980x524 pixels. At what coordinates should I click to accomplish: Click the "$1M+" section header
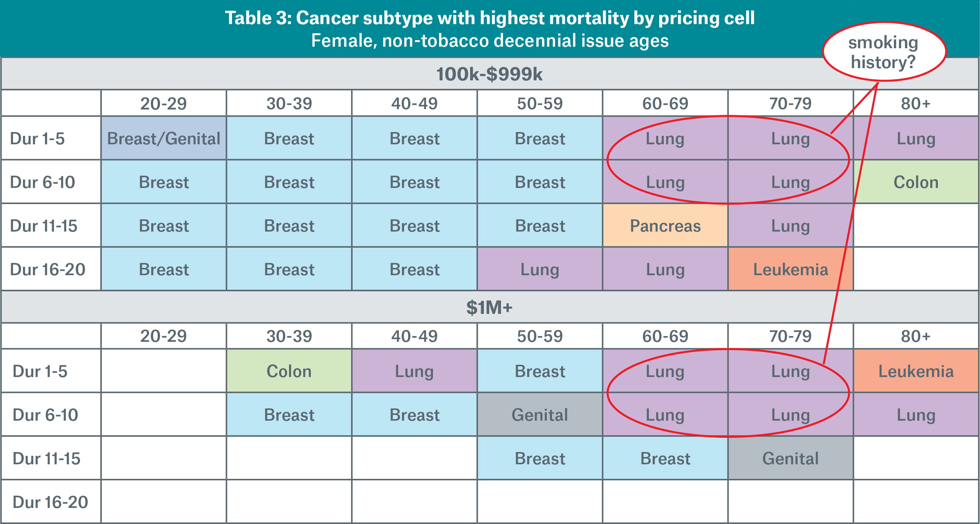coord(489,307)
